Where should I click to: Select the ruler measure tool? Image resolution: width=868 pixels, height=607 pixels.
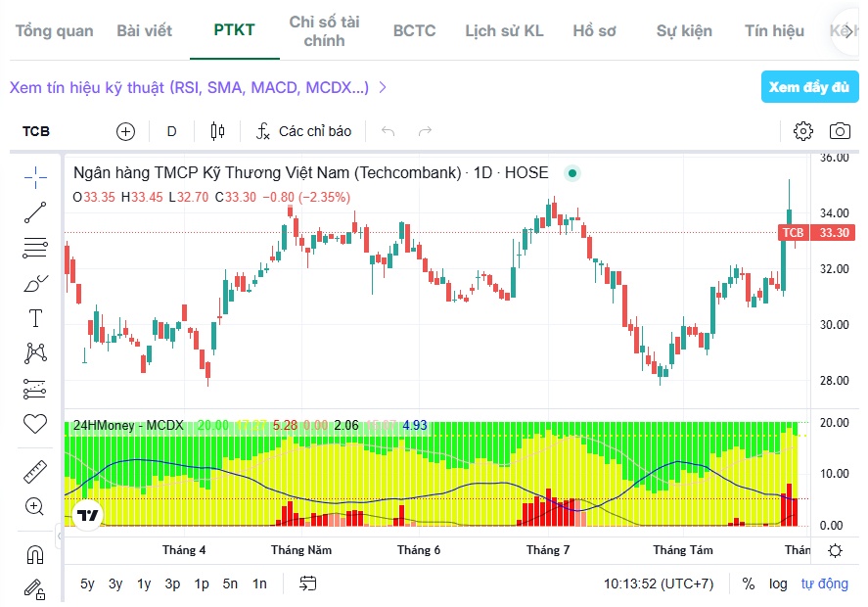[35, 472]
